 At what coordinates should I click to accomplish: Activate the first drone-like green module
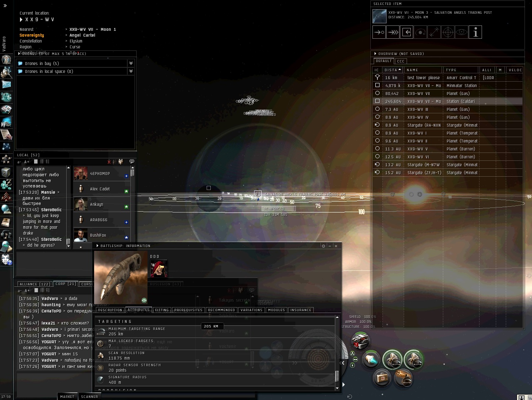pos(392,360)
